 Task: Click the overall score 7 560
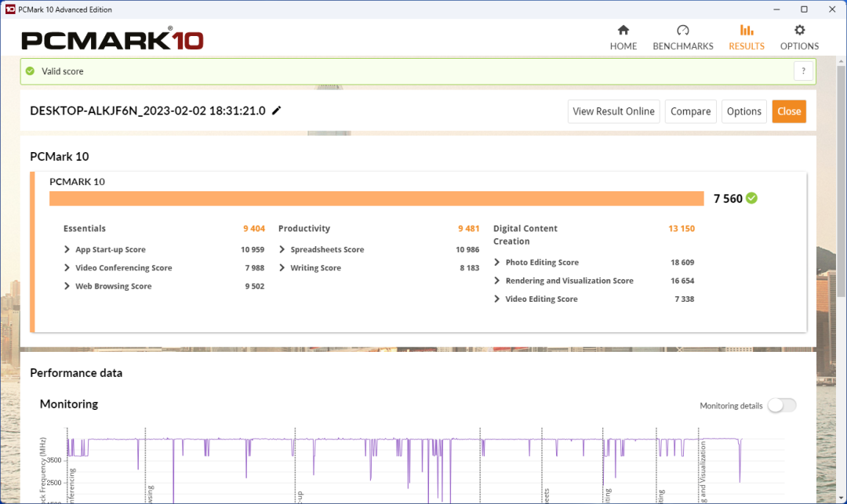[728, 198]
